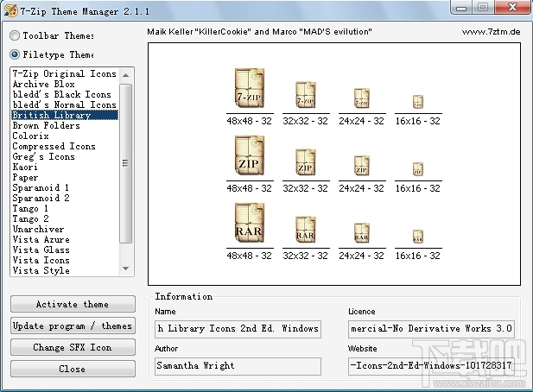This screenshot has width=533, height=392.
Task: Click the 7-ZIP 48x48 preview icon
Action: click(x=250, y=88)
